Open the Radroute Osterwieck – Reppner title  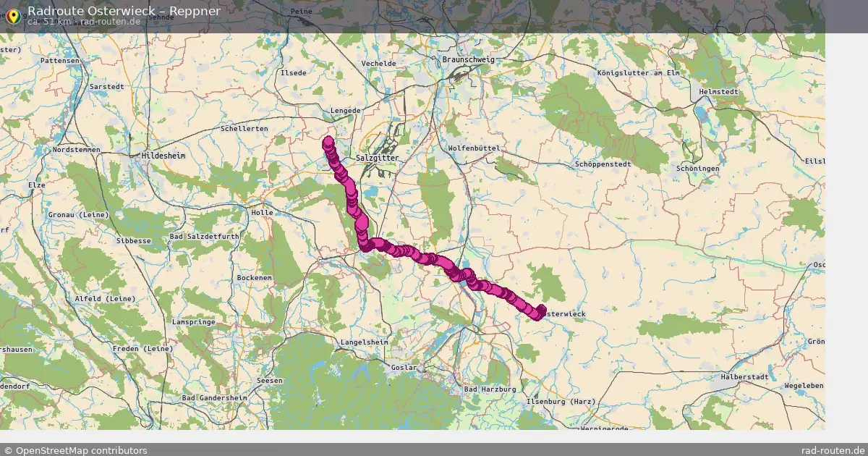click(x=124, y=10)
